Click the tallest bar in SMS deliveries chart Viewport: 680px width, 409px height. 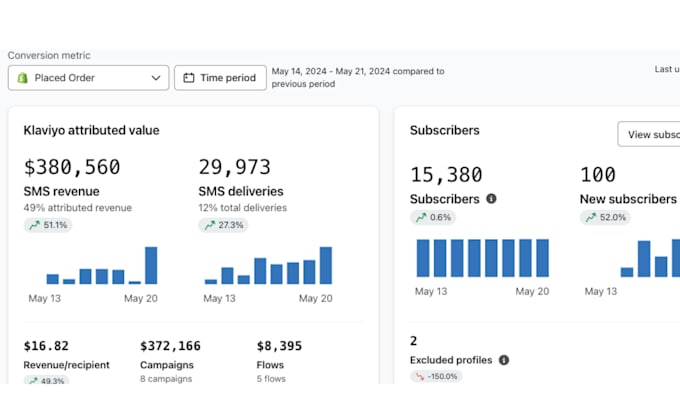pyautogui.click(x=326, y=265)
